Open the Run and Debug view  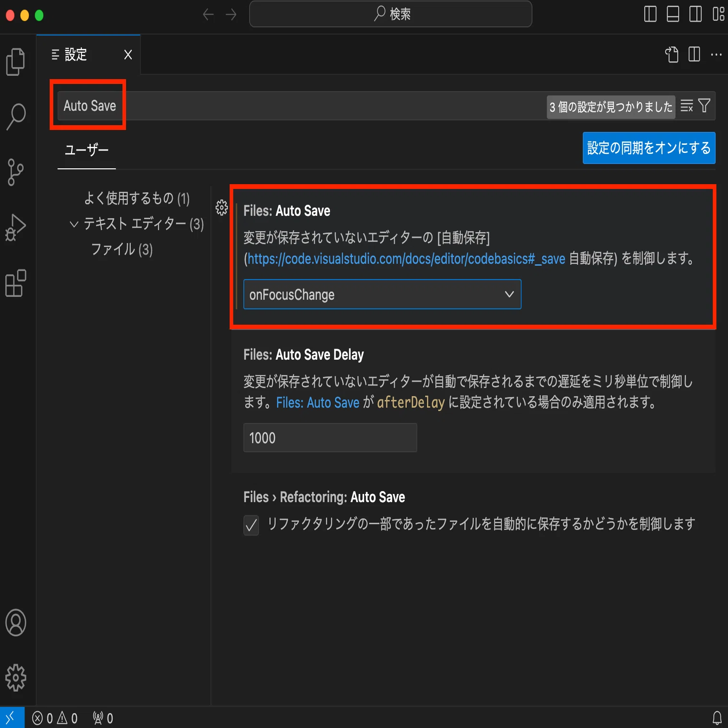pyautogui.click(x=16, y=227)
